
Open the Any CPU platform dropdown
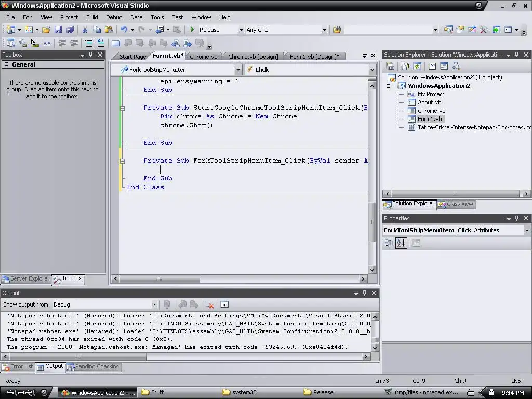click(x=324, y=30)
